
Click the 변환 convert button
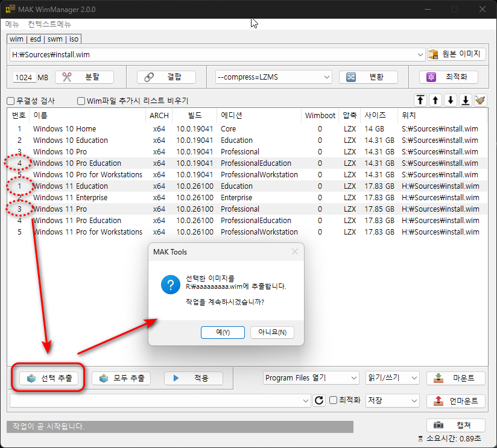coord(369,77)
